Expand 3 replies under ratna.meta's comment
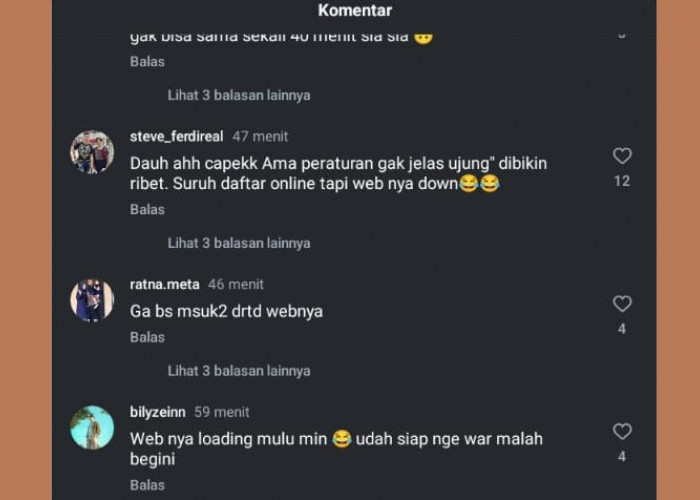Screen dimensions: 700x500 tap(239, 371)
